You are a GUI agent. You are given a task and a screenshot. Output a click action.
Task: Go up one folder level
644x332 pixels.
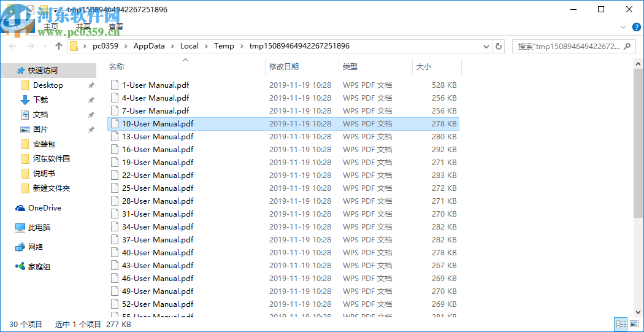tap(59, 46)
